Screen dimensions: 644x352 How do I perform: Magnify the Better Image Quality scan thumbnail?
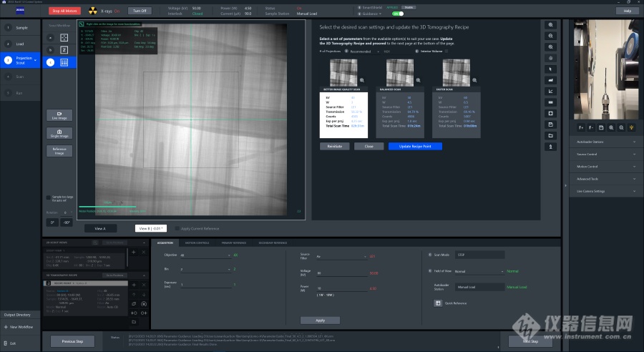click(362, 80)
